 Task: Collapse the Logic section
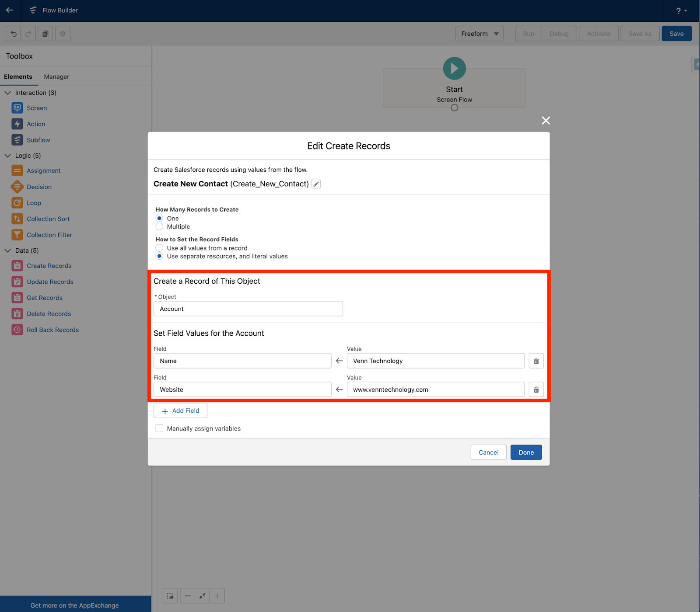7,155
